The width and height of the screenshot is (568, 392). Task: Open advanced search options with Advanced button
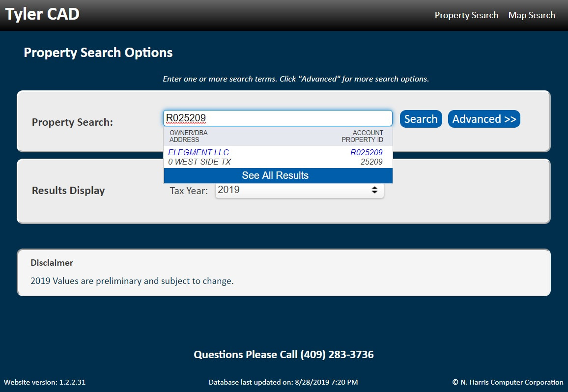(483, 119)
